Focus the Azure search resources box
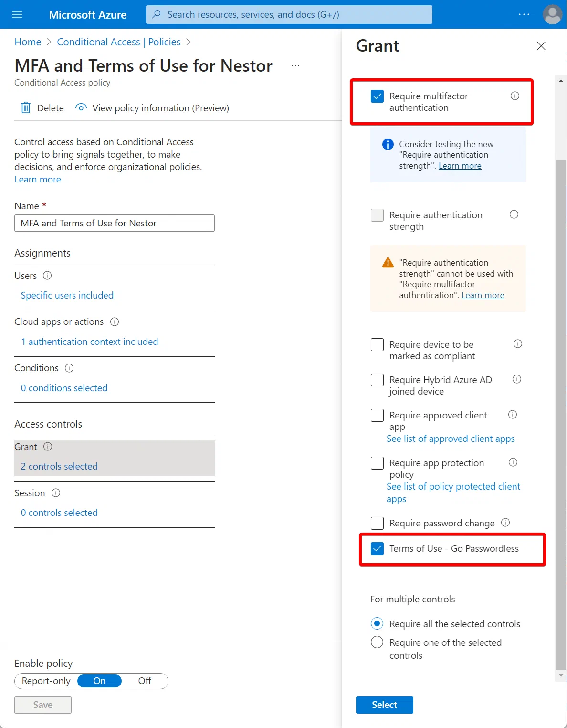 coord(289,14)
